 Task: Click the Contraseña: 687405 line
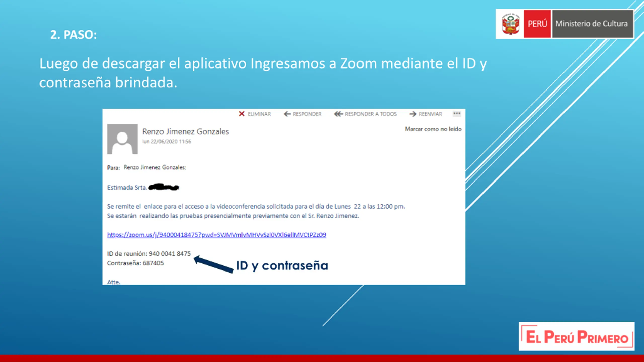point(135,263)
